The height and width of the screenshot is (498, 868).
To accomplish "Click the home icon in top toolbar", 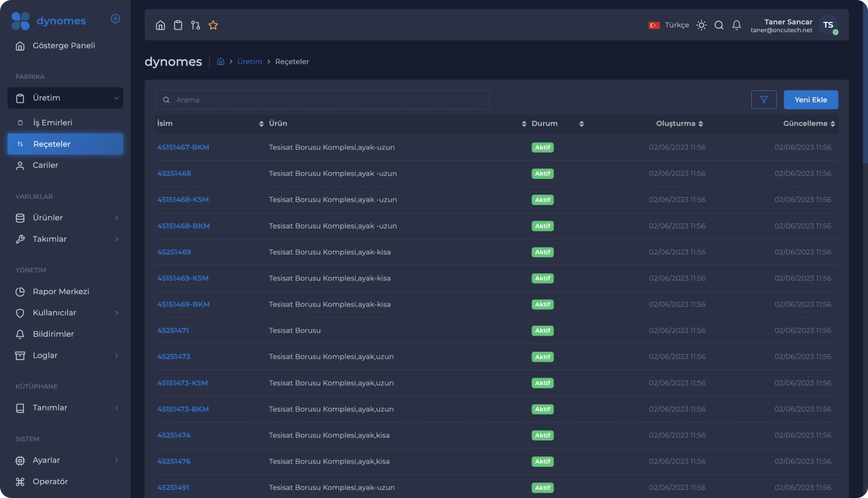I will (x=160, y=25).
